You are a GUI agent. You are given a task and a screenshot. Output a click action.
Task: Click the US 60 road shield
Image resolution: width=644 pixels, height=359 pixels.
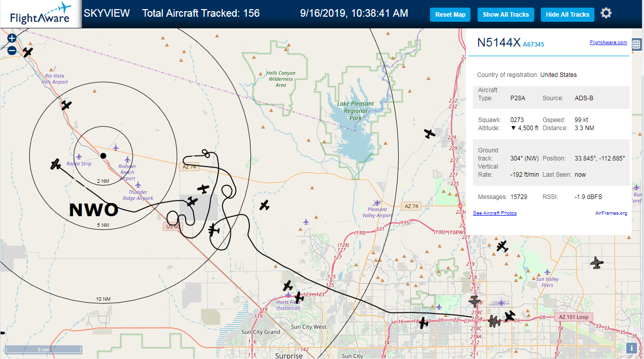click(173, 226)
